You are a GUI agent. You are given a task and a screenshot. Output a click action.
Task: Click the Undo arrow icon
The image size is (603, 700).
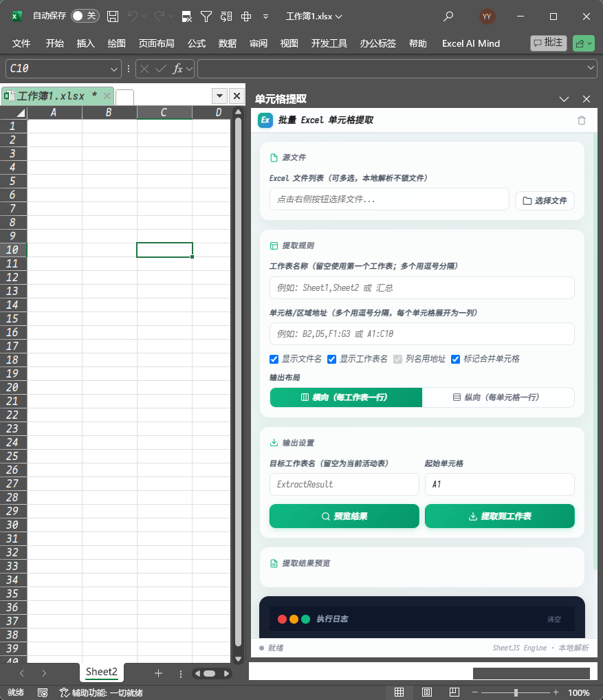coord(132,16)
